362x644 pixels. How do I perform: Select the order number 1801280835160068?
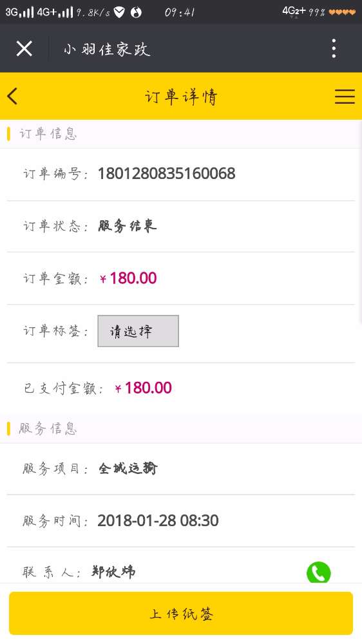(166, 173)
